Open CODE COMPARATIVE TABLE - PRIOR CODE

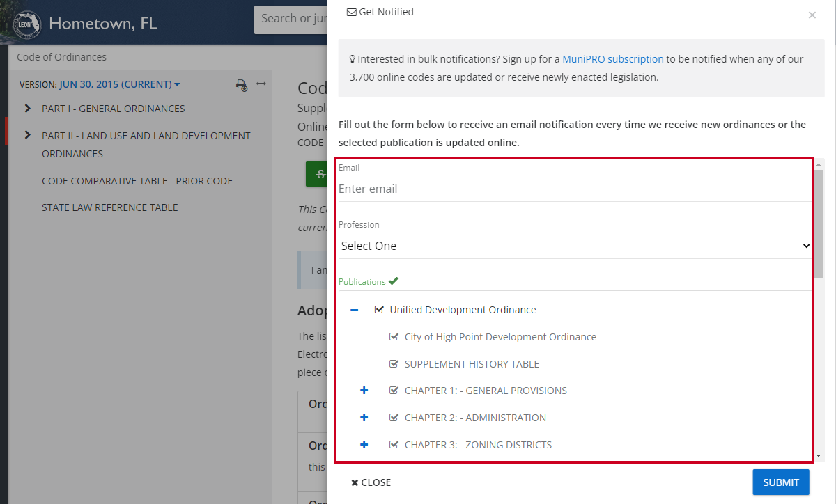pyautogui.click(x=137, y=181)
